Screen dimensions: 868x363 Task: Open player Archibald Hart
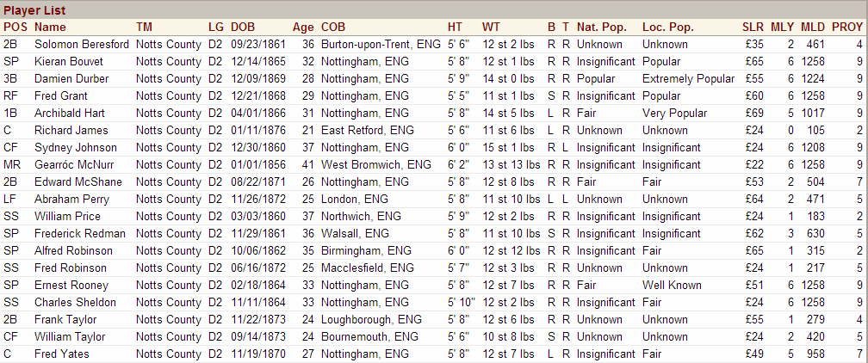tap(69, 113)
